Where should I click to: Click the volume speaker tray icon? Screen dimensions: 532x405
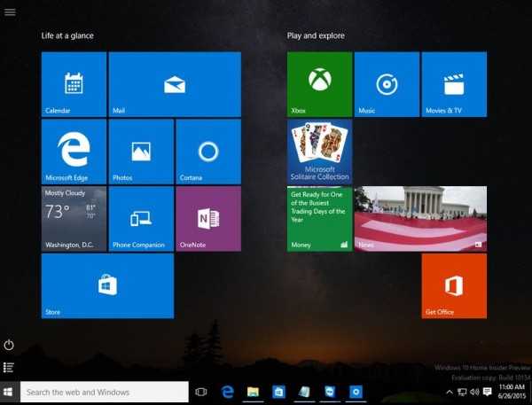(x=474, y=393)
